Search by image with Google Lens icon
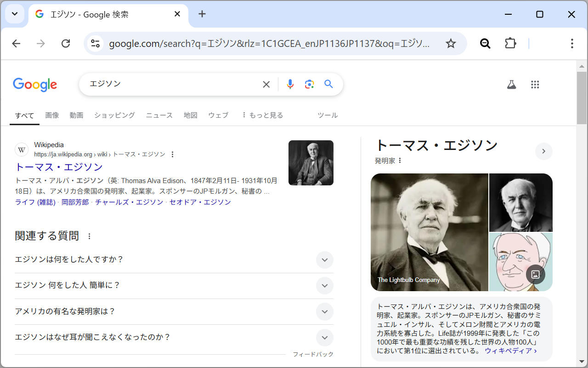 (x=309, y=84)
